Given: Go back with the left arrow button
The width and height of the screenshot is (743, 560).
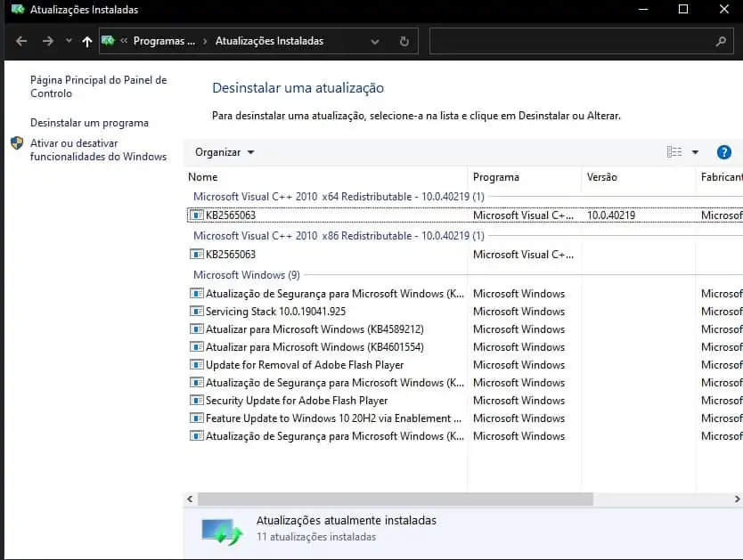Looking at the screenshot, I should [21, 41].
